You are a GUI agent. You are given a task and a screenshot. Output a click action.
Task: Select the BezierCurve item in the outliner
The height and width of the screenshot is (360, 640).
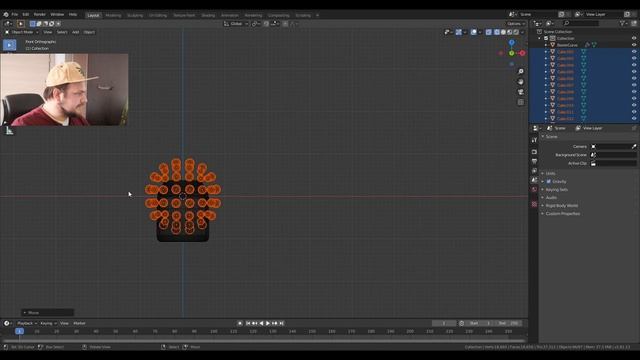pyautogui.click(x=567, y=45)
